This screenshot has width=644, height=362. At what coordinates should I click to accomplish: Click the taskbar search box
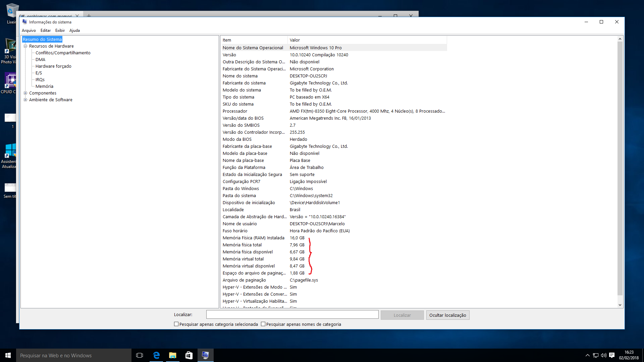point(74,355)
